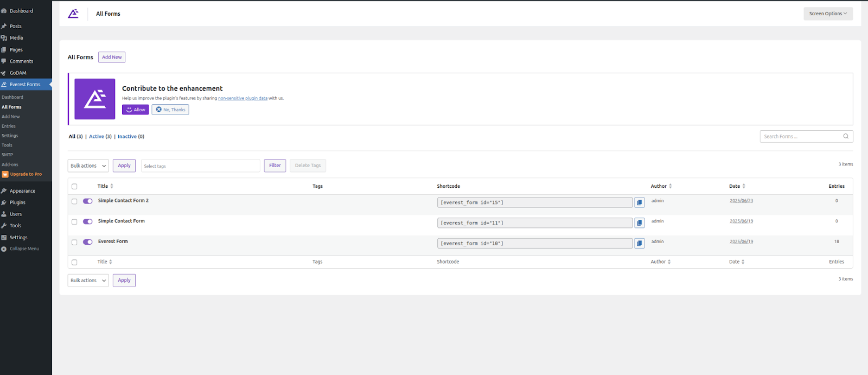Copy shortcode with id="11"
This screenshot has height=375, width=868.
640,223
